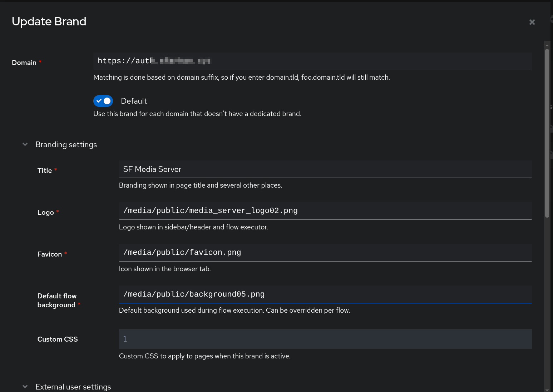Click the scrollbar up arrow

[547, 45]
